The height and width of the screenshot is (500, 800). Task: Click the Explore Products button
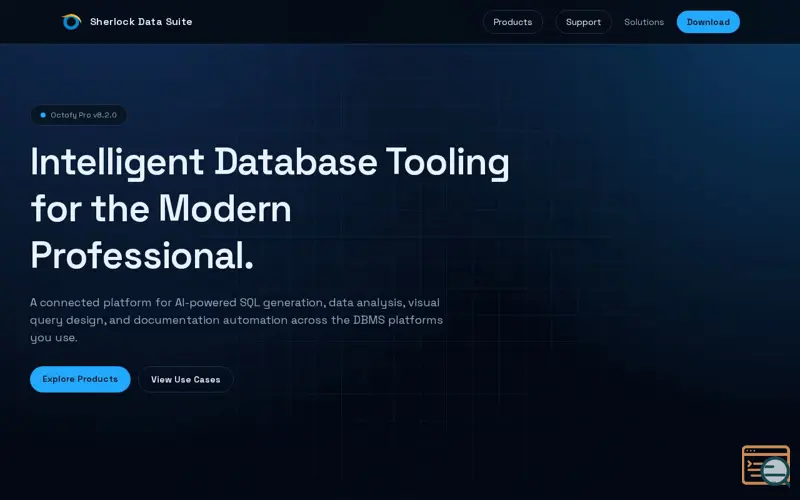[x=80, y=379]
